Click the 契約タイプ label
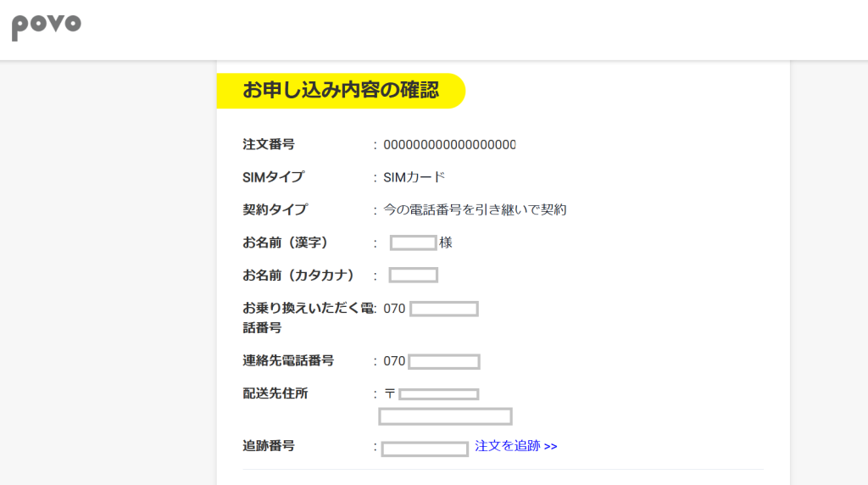This screenshot has width=868, height=485. pyautogui.click(x=275, y=209)
